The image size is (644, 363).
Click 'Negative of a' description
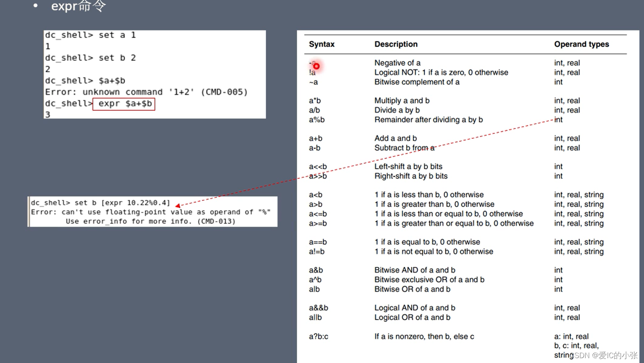tap(397, 63)
